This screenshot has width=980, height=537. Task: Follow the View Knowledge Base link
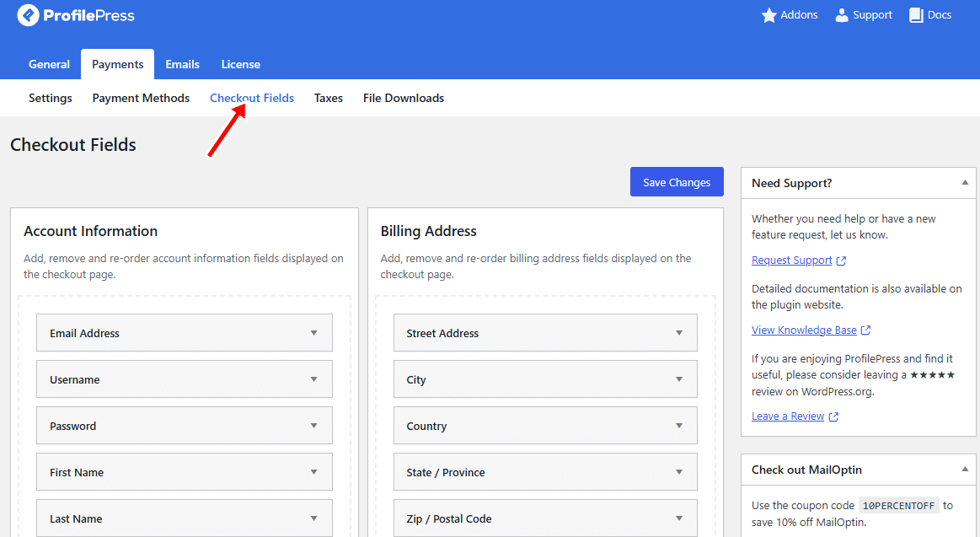point(804,330)
